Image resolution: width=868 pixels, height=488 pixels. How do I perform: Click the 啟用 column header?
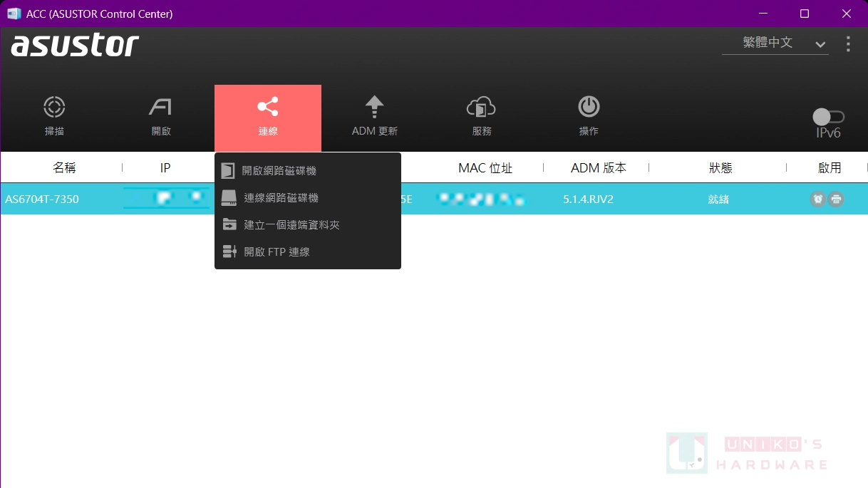point(830,168)
